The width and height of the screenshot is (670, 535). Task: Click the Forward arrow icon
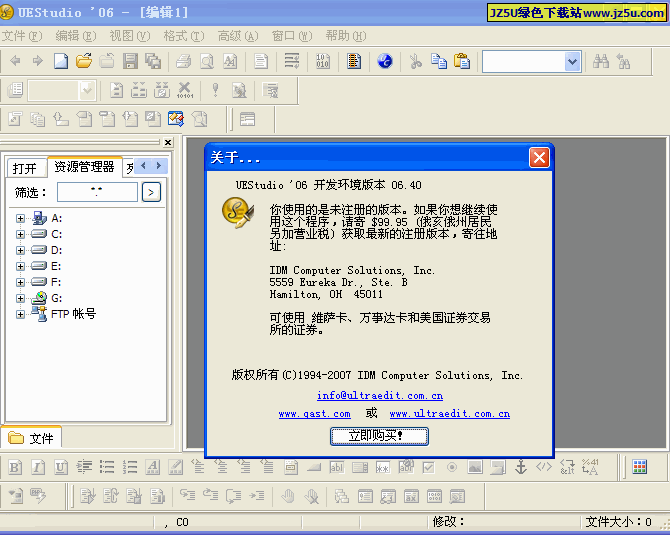point(38,61)
